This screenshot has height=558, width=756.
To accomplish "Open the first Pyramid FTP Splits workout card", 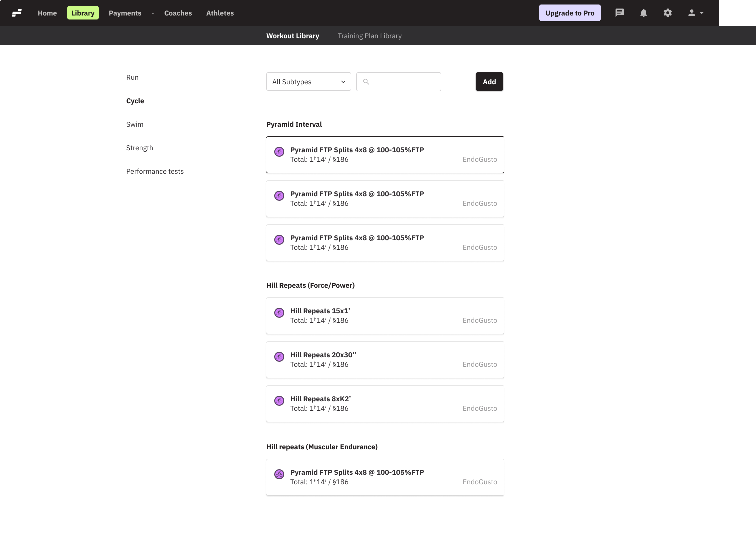I will click(x=385, y=155).
